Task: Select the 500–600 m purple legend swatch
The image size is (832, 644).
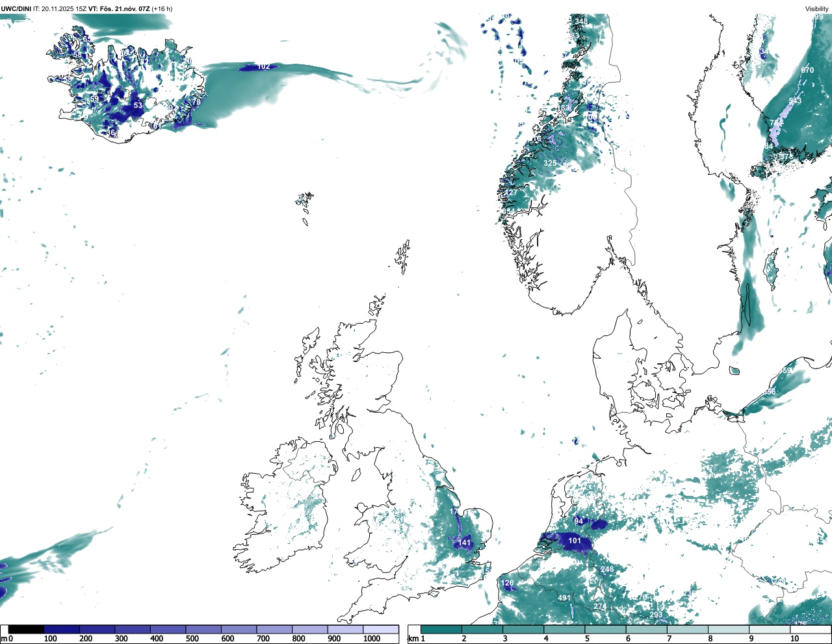Action: (203, 629)
